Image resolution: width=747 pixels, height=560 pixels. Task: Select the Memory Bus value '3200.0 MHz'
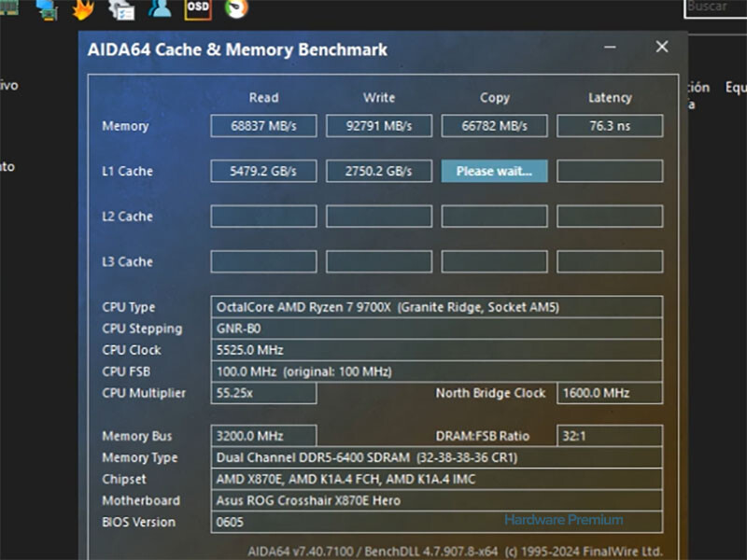pyautogui.click(x=264, y=436)
